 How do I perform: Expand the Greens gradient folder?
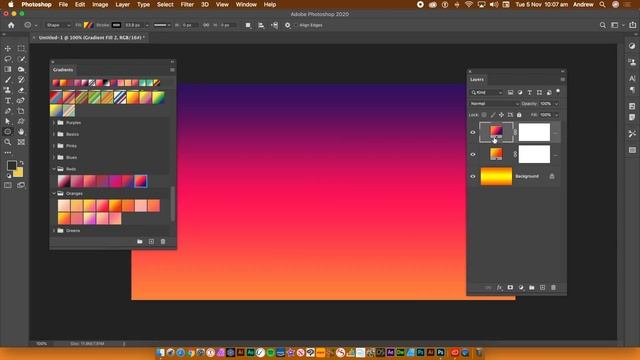(54, 231)
